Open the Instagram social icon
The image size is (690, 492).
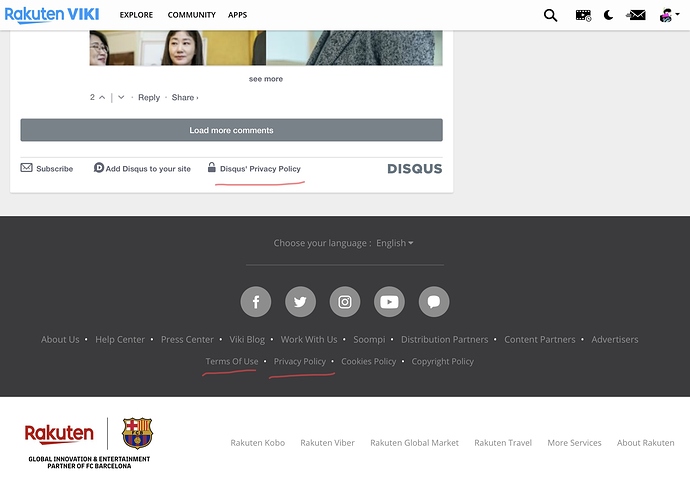[x=345, y=301]
